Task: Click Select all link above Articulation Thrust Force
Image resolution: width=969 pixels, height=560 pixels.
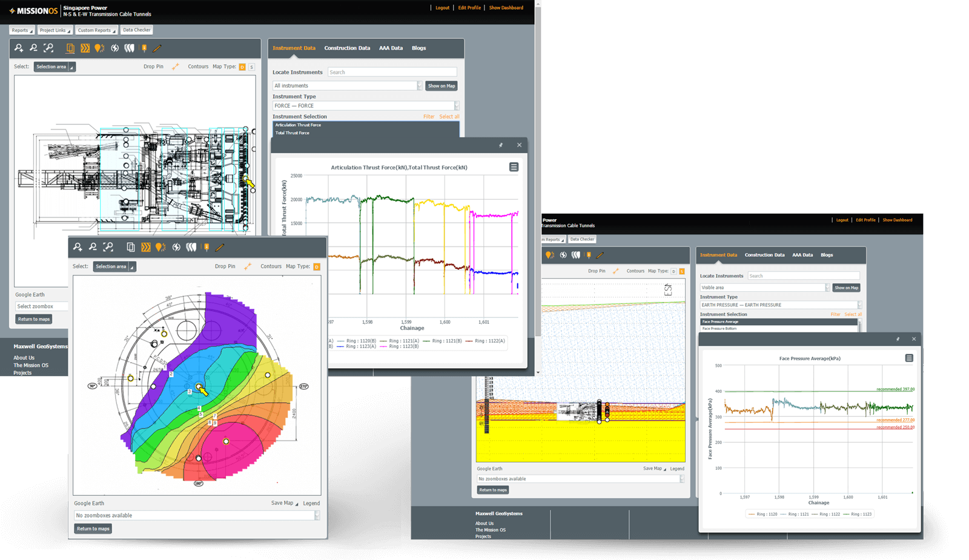Action: click(x=449, y=116)
